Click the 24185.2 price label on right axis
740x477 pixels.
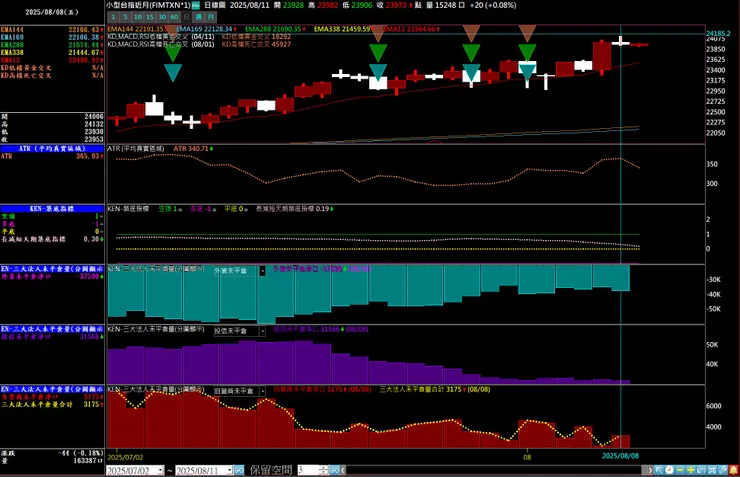click(x=718, y=33)
